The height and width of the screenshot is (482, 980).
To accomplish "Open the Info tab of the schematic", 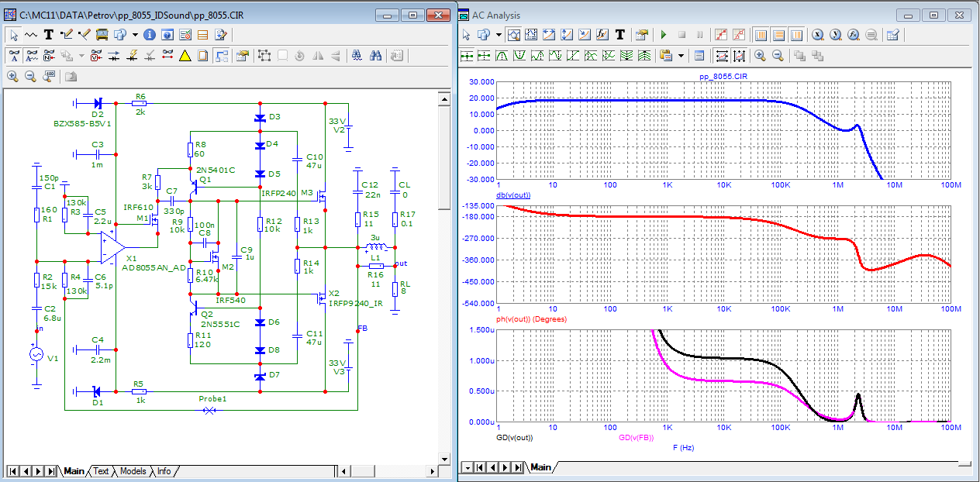I will click(x=164, y=471).
